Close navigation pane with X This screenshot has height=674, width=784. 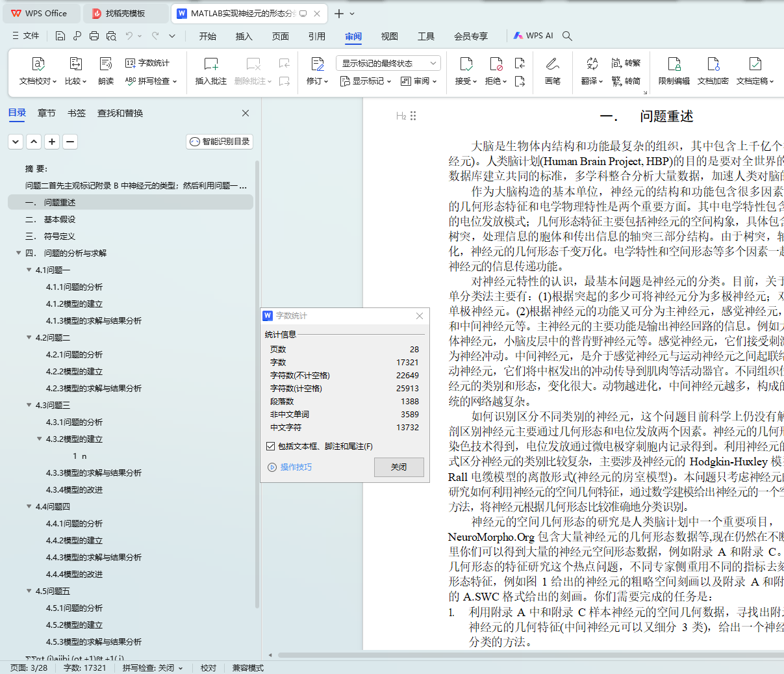tap(246, 113)
